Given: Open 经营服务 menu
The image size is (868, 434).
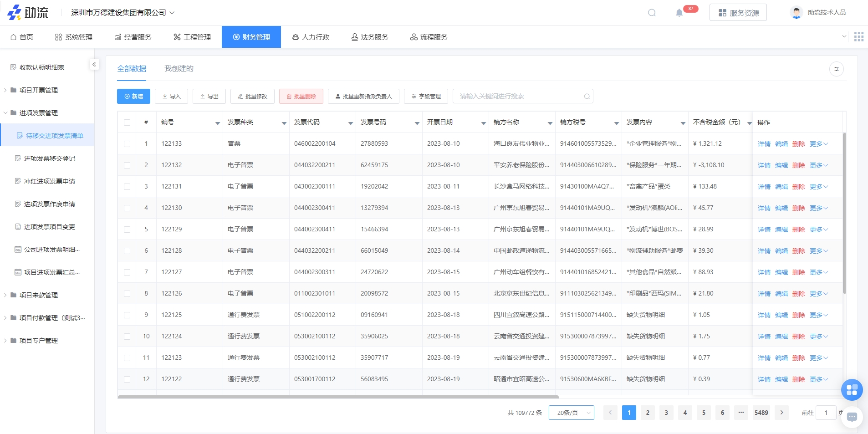Looking at the screenshot, I should [x=133, y=37].
